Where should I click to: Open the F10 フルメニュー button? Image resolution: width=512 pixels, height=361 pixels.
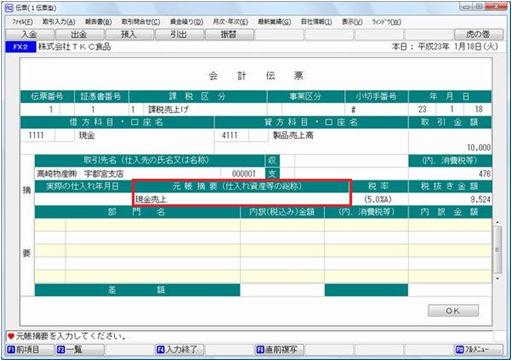click(479, 349)
